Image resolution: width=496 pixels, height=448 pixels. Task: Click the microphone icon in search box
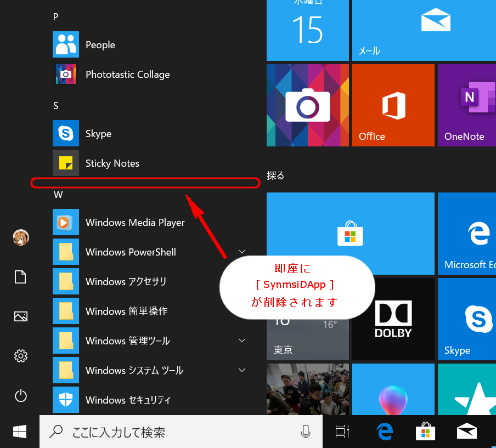pyautogui.click(x=306, y=432)
